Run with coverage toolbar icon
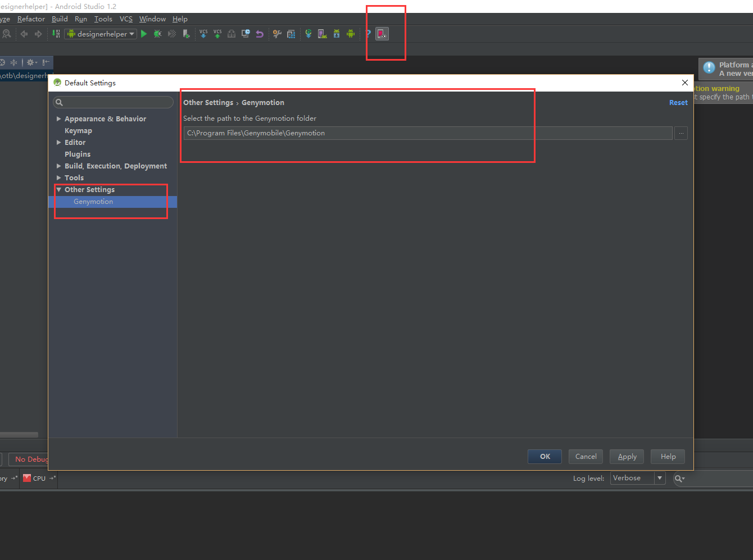Image resolution: width=753 pixels, height=560 pixels. pos(172,34)
